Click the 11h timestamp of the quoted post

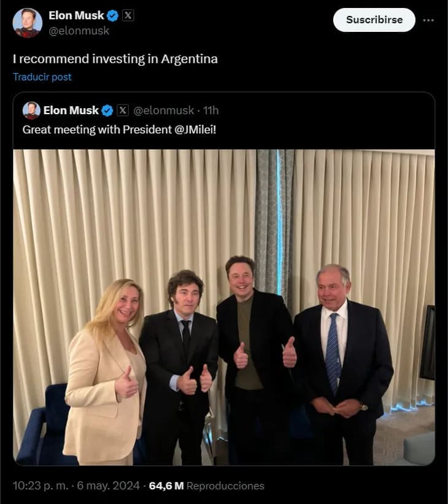[x=210, y=110]
